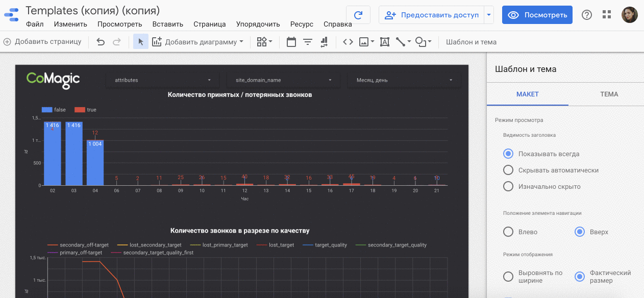This screenshot has height=298, width=644.
Task: Refresh the report data
Action: coord(358,15)
